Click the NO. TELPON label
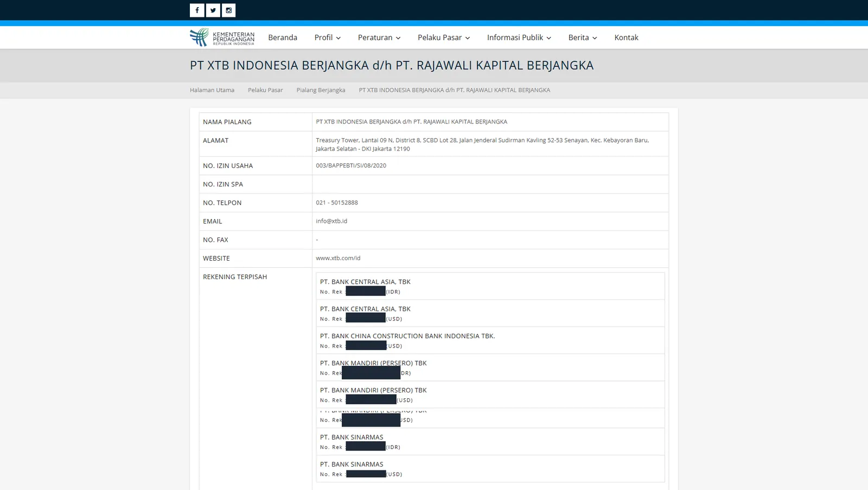 pos(222,203)
